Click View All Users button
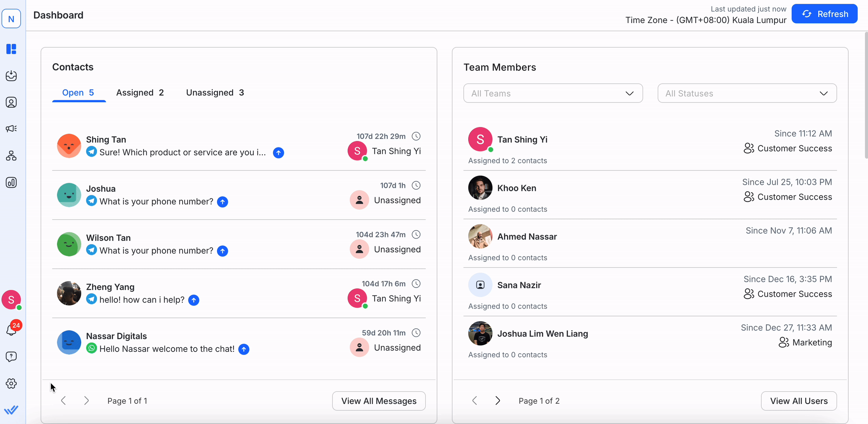This screenshot has height=424, width=868. click(x=798, y=401)
